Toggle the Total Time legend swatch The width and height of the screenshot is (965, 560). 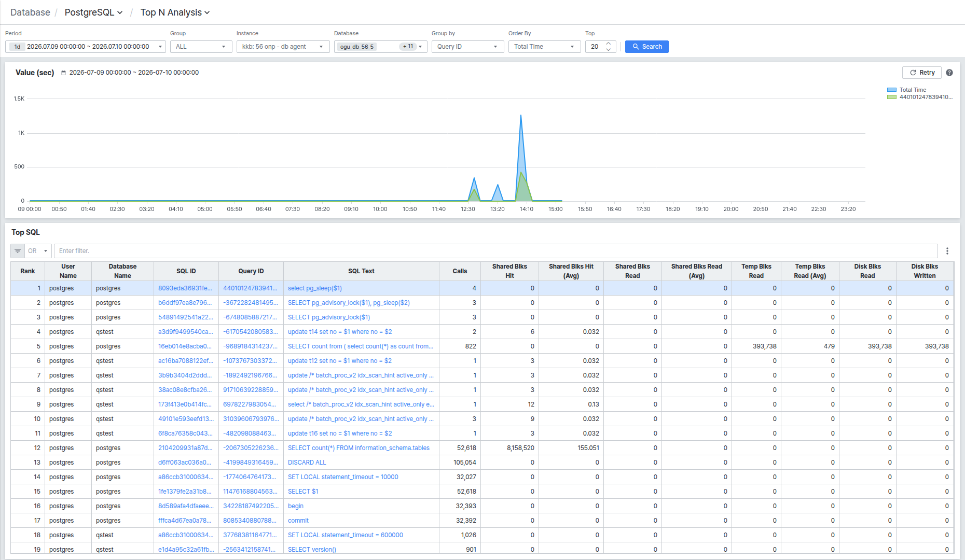892,90
